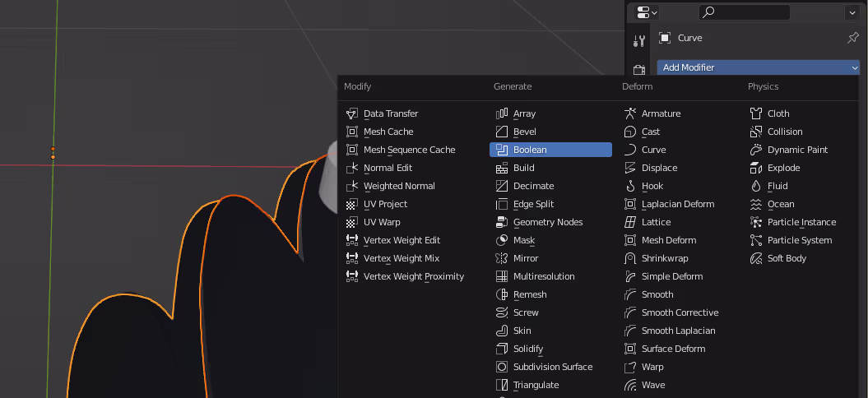Image resolution: width=868 pixels, height=398 pixels.
Task: Expand the Add Modifier dropdown
Action: tap(758, 67)
